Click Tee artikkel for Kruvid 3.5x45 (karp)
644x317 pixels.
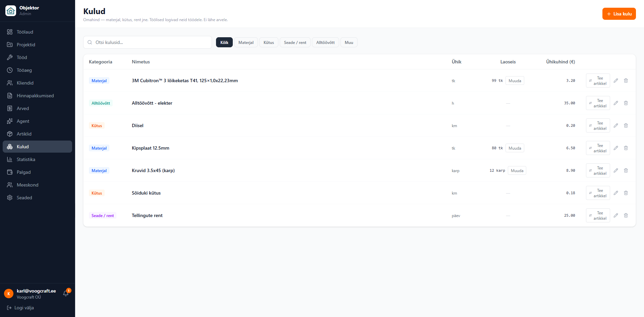point(598,170)
